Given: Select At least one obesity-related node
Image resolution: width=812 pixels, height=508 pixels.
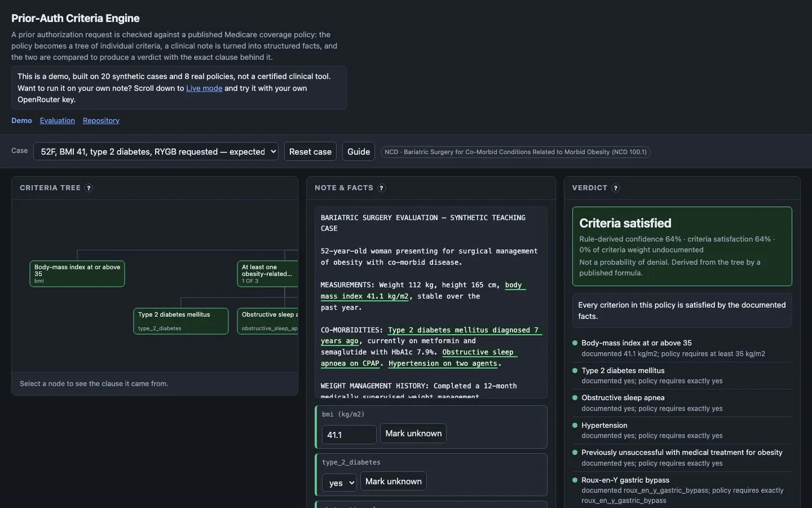Looking at the screenshot, I should [x=268, y=274].
